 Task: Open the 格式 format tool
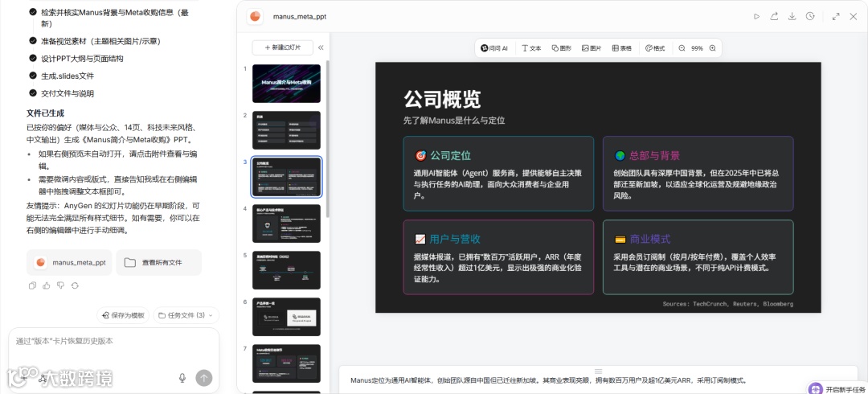click(655, 48)
